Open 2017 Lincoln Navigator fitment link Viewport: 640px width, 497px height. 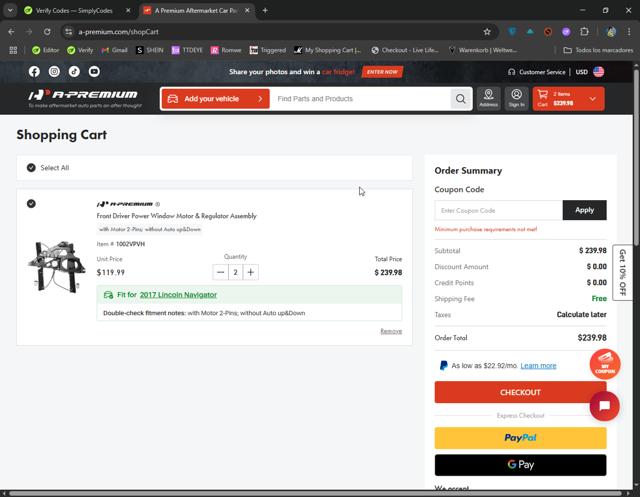pos(178,295)
